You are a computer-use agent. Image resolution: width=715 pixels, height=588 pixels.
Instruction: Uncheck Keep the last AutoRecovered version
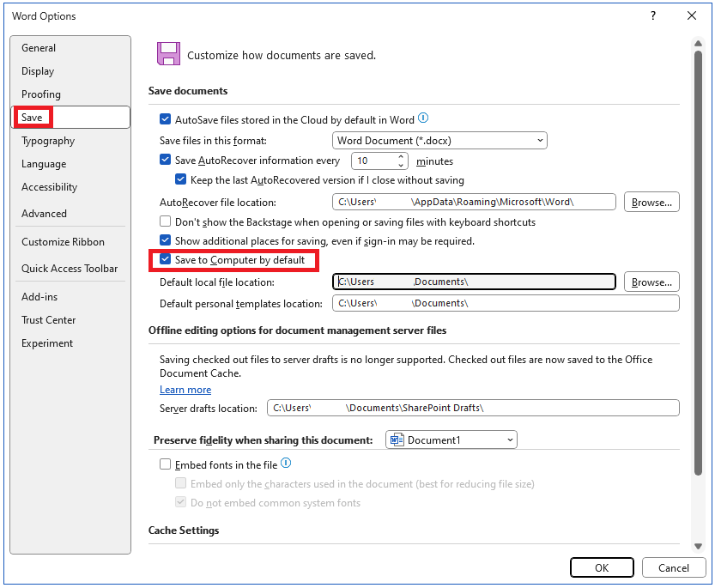pyautogui.click(x=180, y=179)
